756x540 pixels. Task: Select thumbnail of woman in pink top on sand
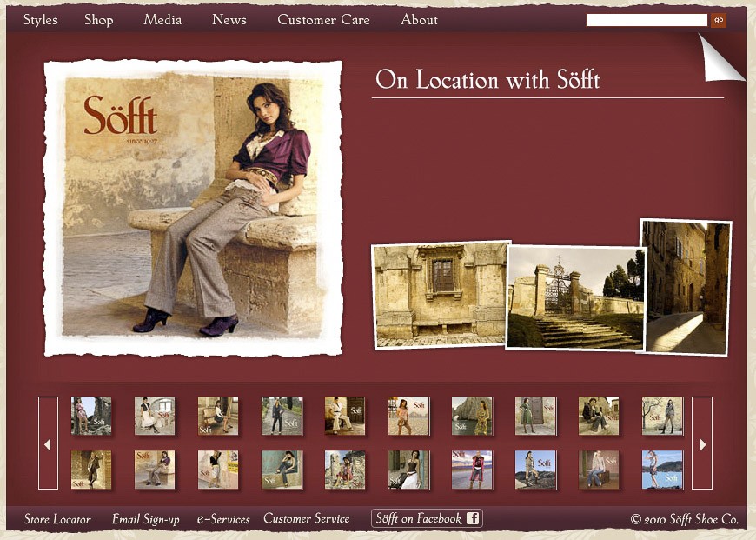[x=408, y=416]
